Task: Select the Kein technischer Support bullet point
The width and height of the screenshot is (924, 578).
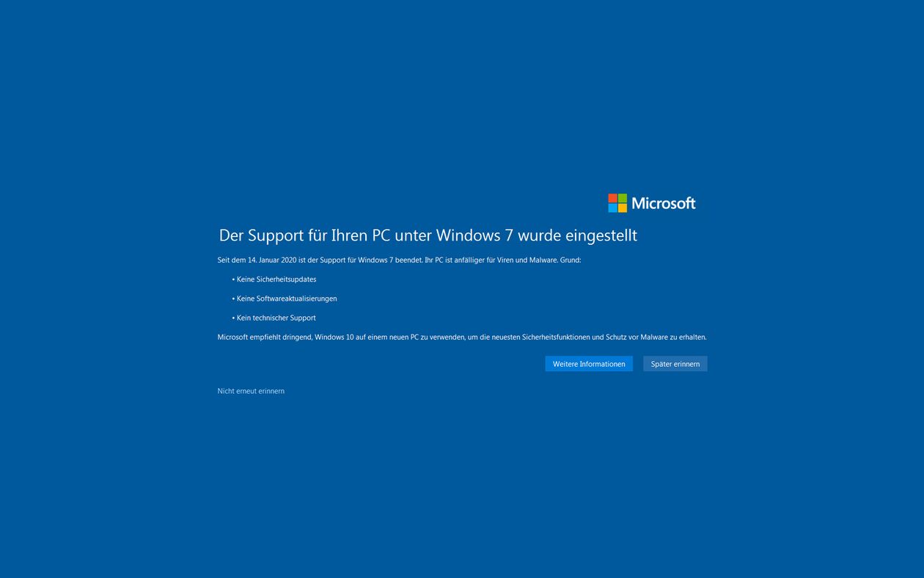Action: click(x=274, y=318)
